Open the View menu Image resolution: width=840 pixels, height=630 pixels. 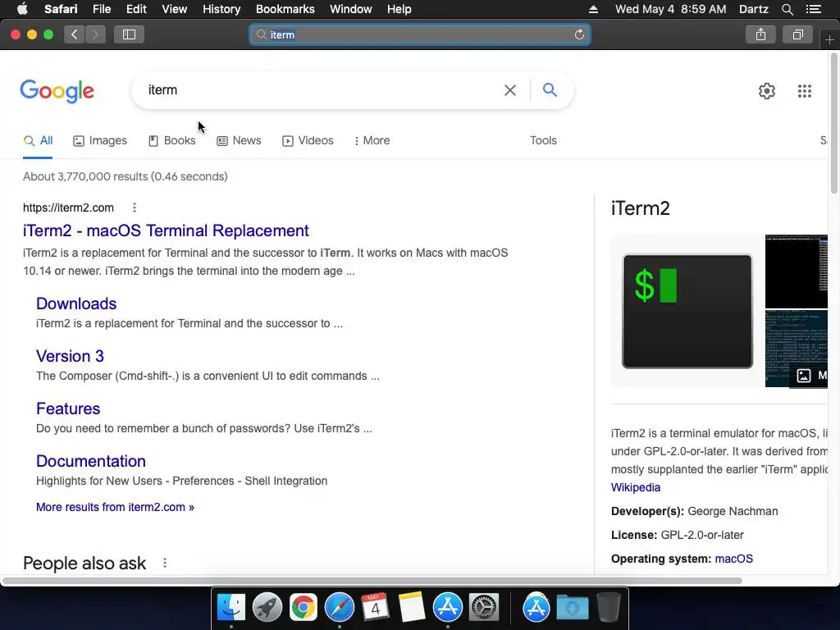[x=174, y=9]
